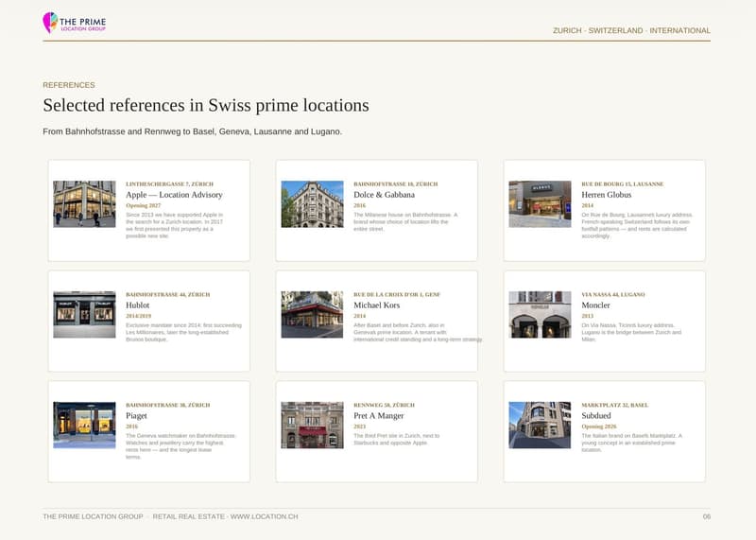Open the Moncler arcade storefront photo
This screenshot has width=756, height=540.
coord(540,315)
